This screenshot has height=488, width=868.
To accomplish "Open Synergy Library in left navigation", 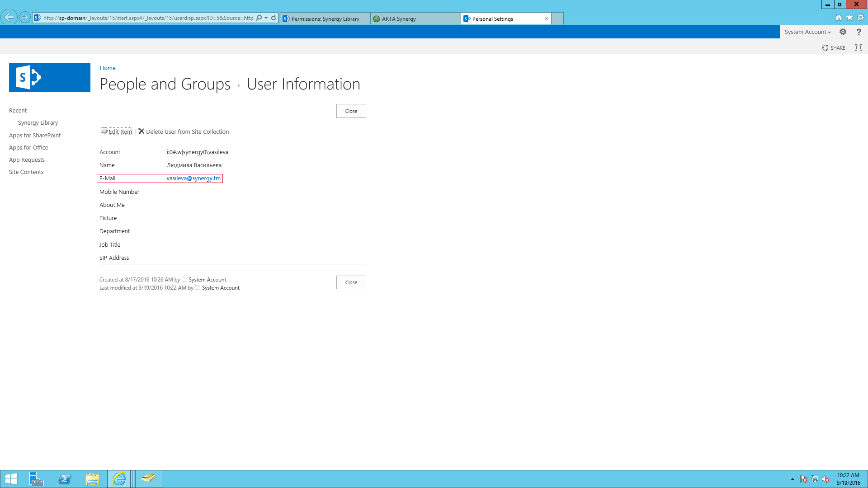I will click(38, 123).
